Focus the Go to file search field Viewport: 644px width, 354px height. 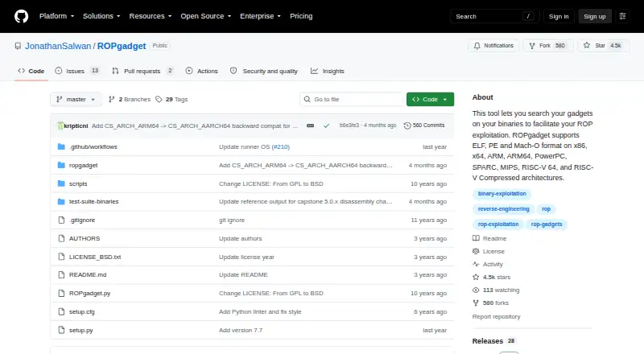coord(352,100)
